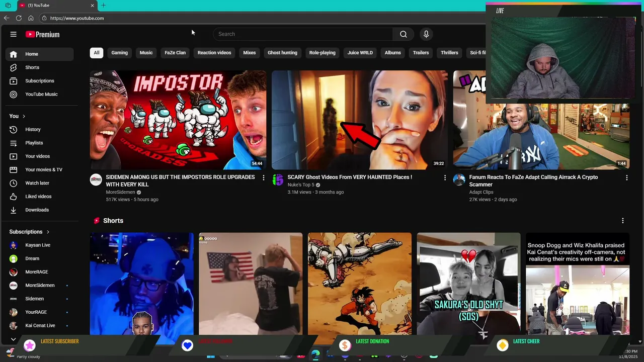Open options menu for Fanum Reacts video
Image resolution: width=644 pixels, height=362 pixels.
626,178
